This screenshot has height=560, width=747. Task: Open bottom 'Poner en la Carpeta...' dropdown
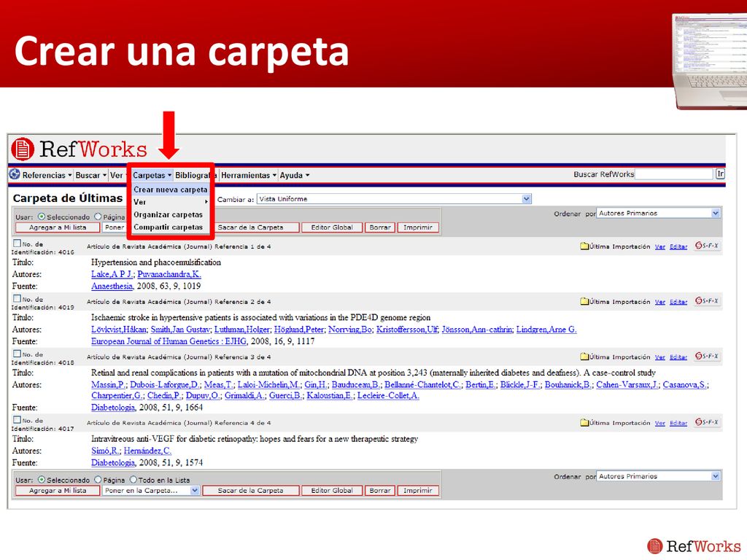150,491
